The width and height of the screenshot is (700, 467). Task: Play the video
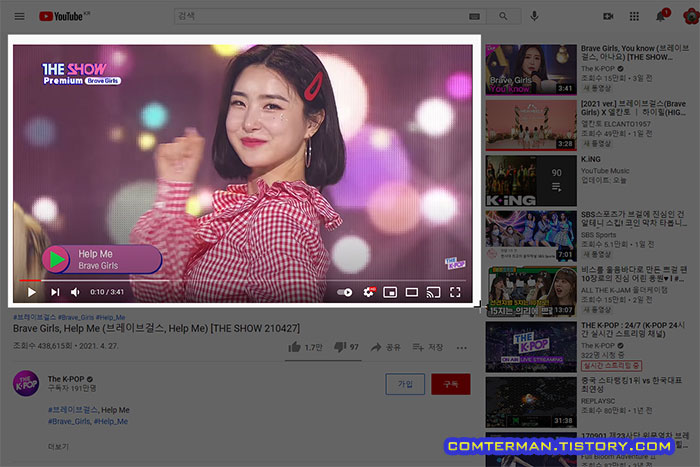click(32, 292)
